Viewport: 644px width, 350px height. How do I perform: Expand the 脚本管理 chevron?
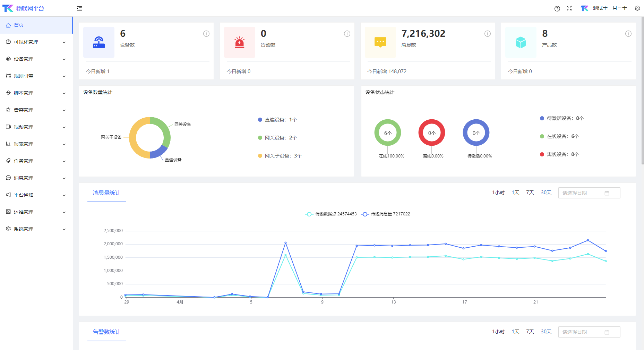coord(64,93)
